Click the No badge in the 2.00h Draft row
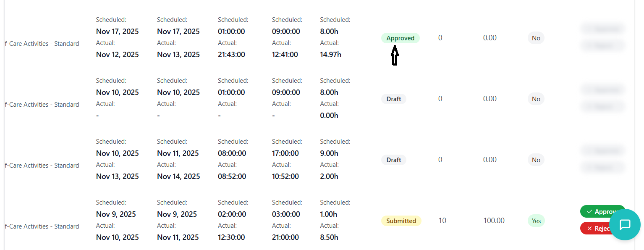644x250 pixels. pos(536,160)
